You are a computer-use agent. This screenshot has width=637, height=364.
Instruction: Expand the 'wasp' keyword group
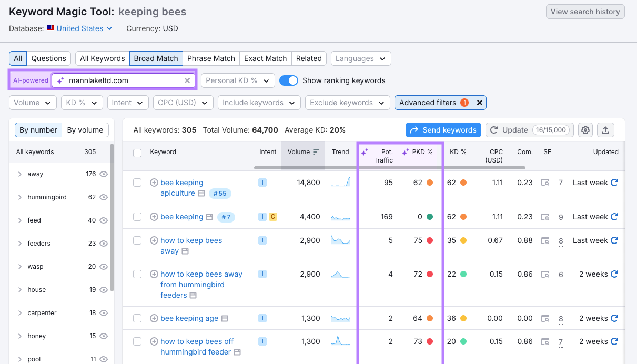20,267
